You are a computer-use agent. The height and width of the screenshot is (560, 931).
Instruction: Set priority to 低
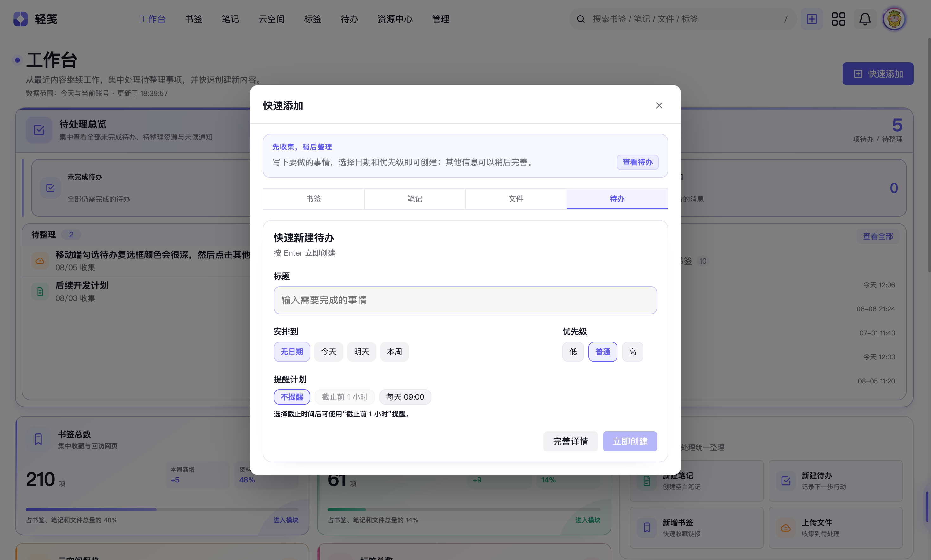tap(573, 352)
